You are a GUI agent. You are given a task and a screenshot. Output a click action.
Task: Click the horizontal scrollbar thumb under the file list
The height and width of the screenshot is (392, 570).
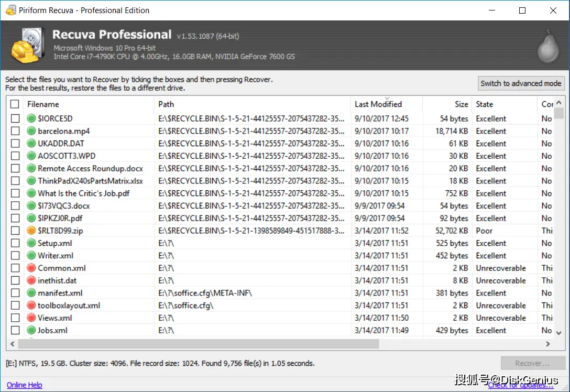199,344
